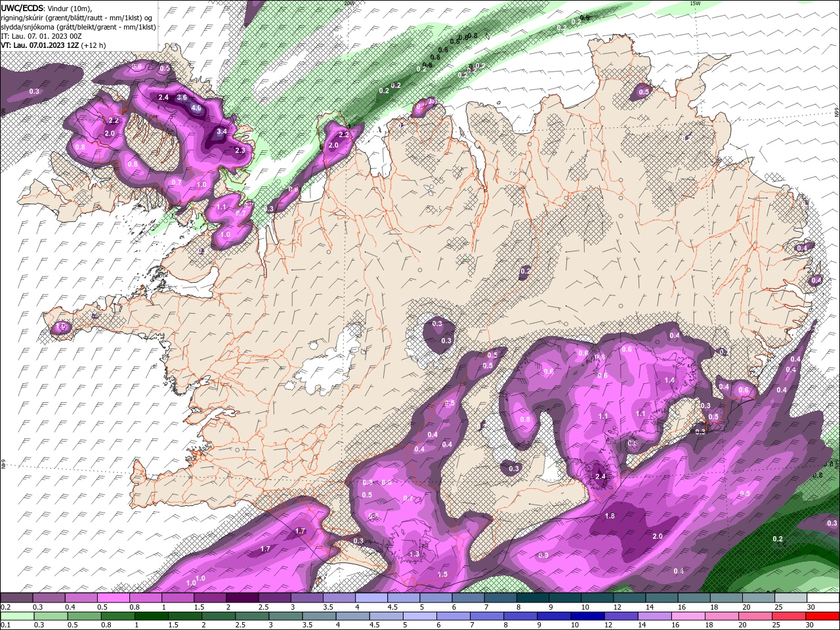Screen dimensions: 840x630
Task: Click the 1.4 precipitation value on the map
Action: pyautogui.click(x=669, y=380)
